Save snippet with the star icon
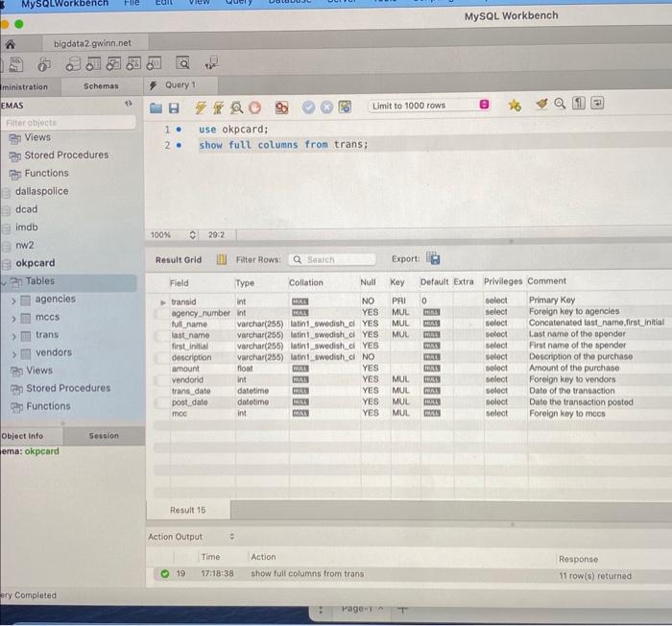The image size is (672, 626). click(x=515, y=105)
